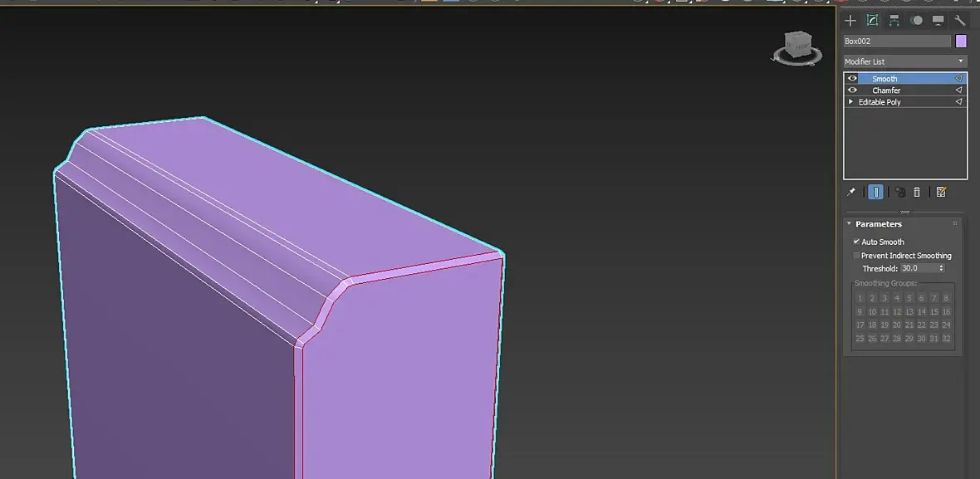Select Editable Poly in the stack
Screen dimensions: 980x479
pyautogui.click(x=880, y=102)
